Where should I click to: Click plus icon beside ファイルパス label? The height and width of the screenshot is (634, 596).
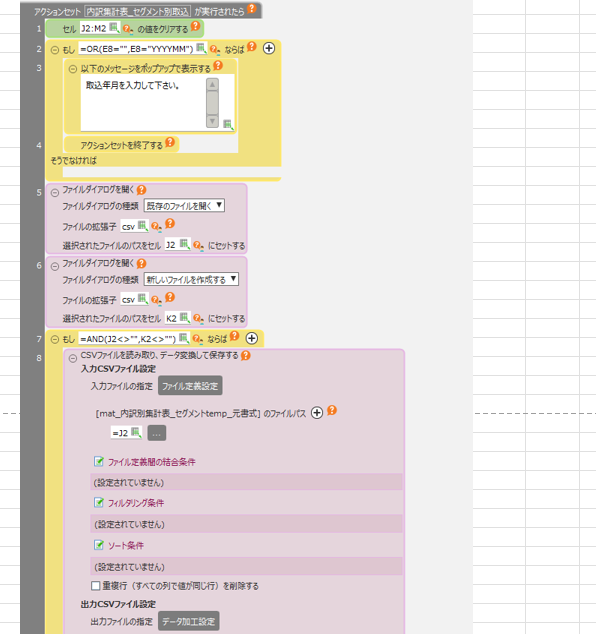click(317, 413)
